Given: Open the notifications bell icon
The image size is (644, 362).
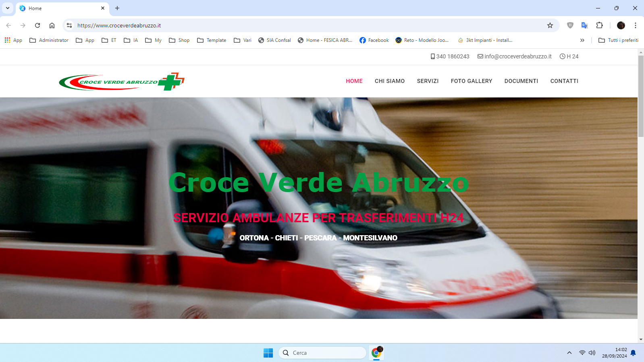Looking at the screenshot, I should (633, 353).
